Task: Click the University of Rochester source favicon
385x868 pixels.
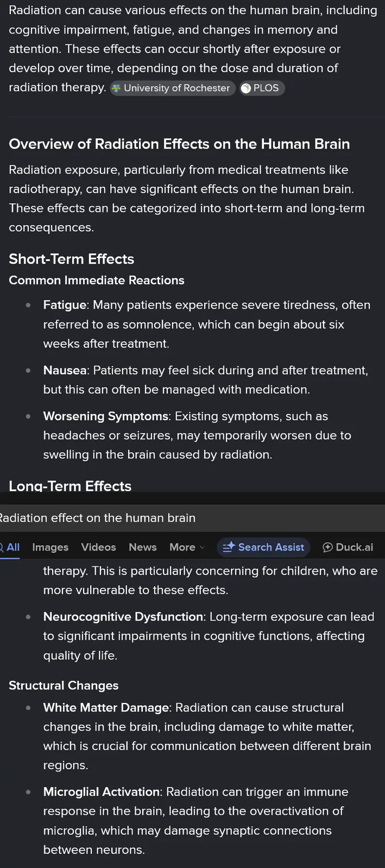Action: pyautogui.click(x=116, y=88)
